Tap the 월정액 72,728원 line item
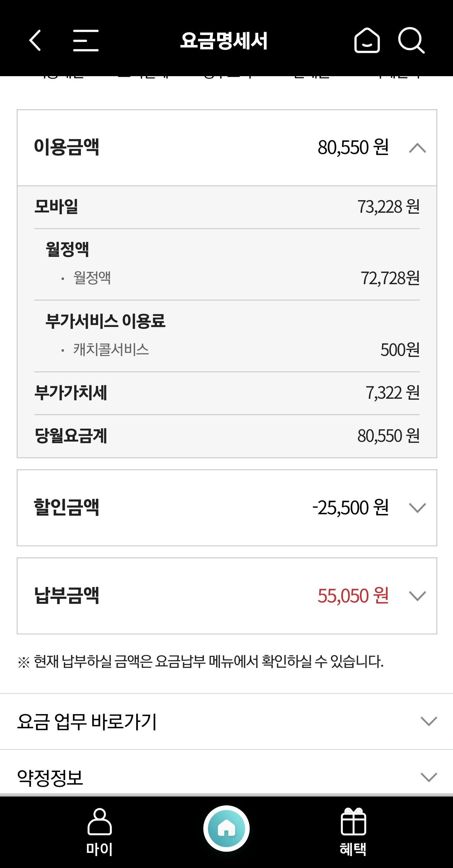 pyautogui.click(x=226, y=278)
